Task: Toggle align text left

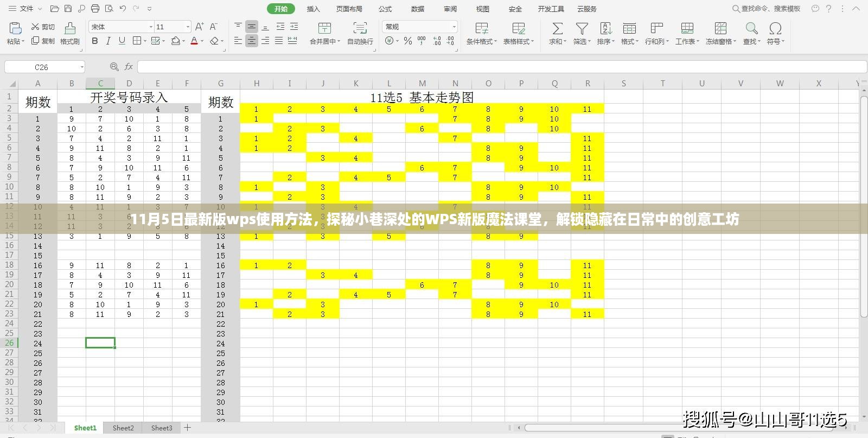Action: (238, 41)
